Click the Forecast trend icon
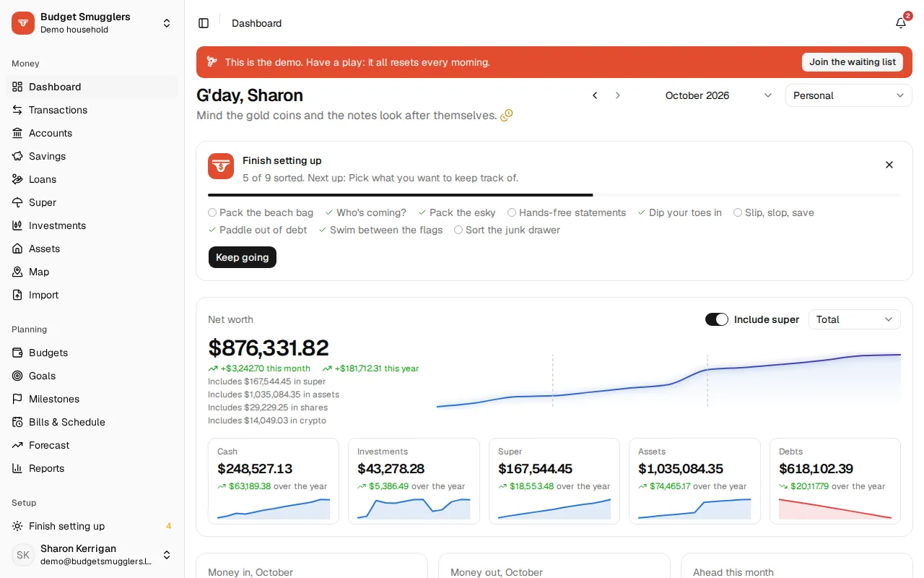Viewport: 924px width, 578px height. 17,445
